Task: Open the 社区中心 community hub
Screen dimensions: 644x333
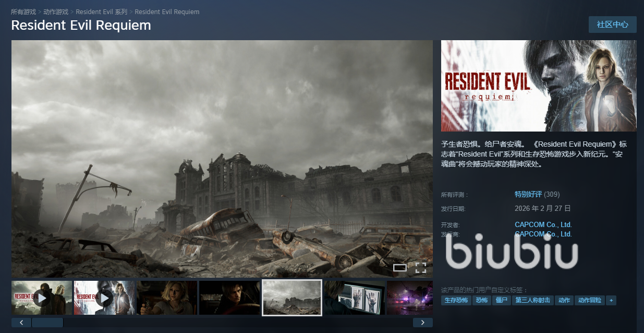Action: pyautogui.click(x=612, y=25)
